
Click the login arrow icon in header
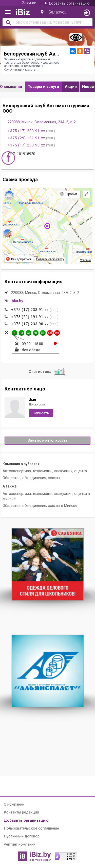pos(87,12)
